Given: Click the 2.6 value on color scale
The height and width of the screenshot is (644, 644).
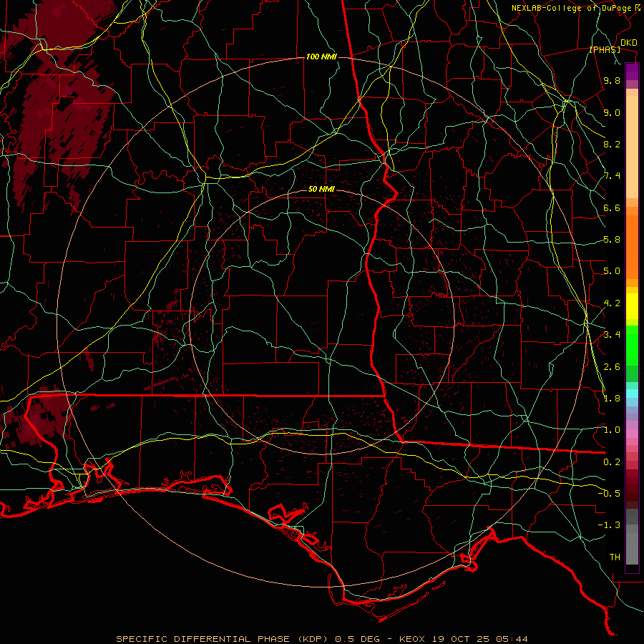Looking at the screenshot, I should click(612, 367).
